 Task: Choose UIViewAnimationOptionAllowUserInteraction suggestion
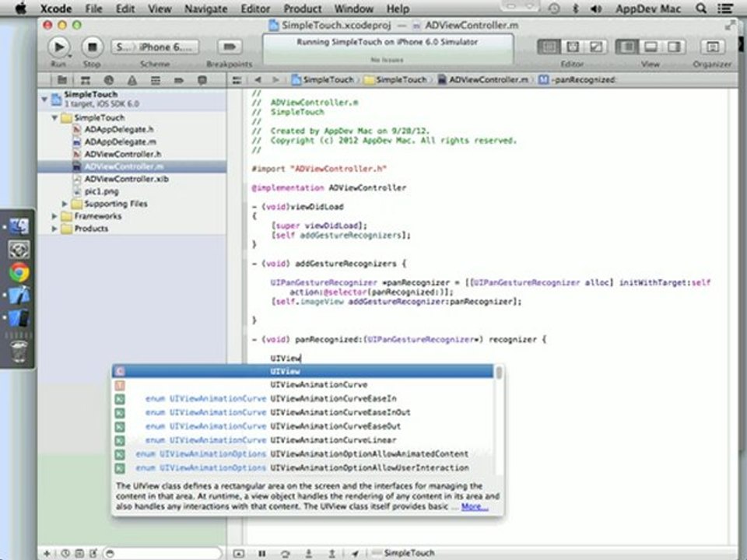click(x=303, y=468)
